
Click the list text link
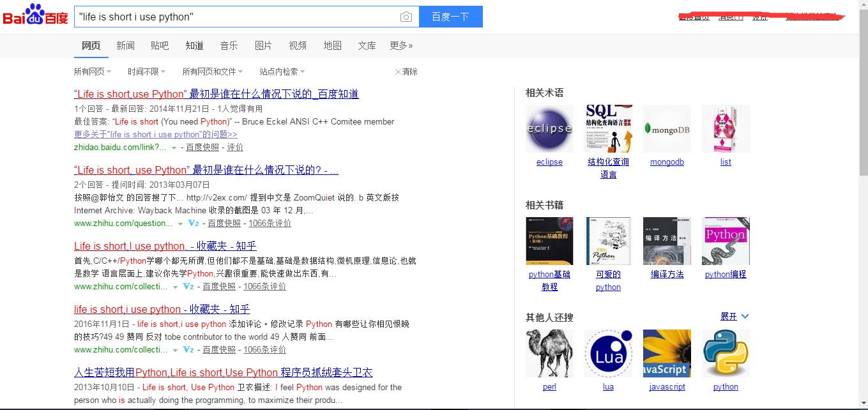726,162
